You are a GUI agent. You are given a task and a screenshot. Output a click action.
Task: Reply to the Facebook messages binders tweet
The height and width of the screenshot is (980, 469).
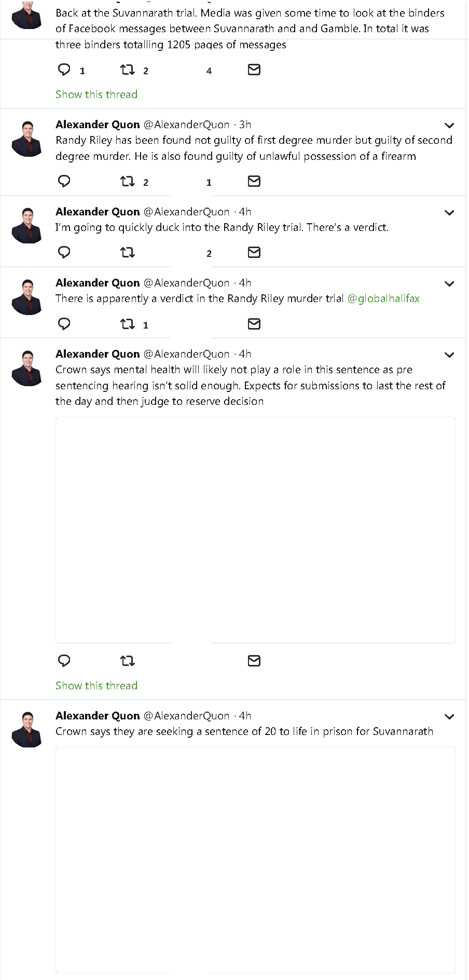pos(64,70)
